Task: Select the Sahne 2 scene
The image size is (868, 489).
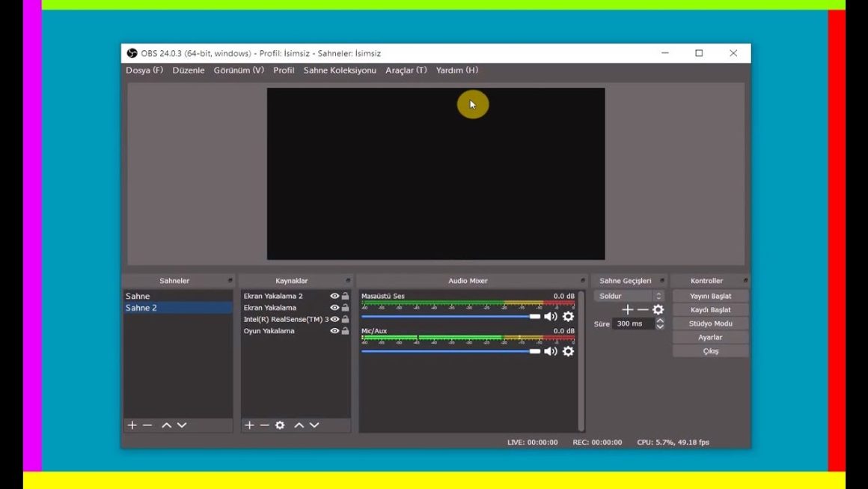Action: [177, 308]
